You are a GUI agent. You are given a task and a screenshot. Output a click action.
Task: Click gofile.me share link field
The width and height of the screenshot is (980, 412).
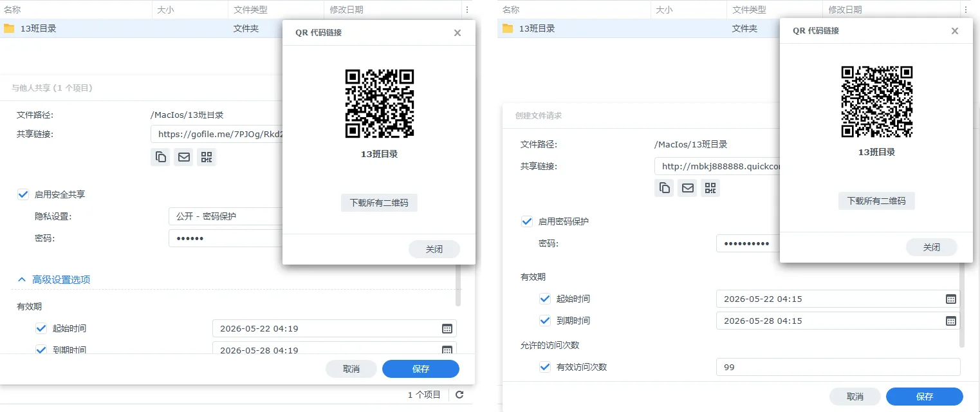[x=217, y=134]
